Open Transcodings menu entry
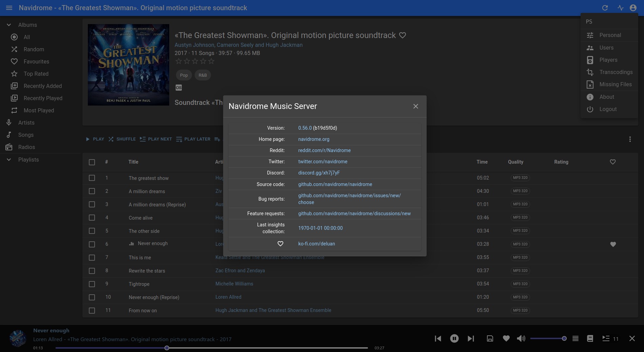The width and height of the screenshot is (644, 352). (609, 72)
